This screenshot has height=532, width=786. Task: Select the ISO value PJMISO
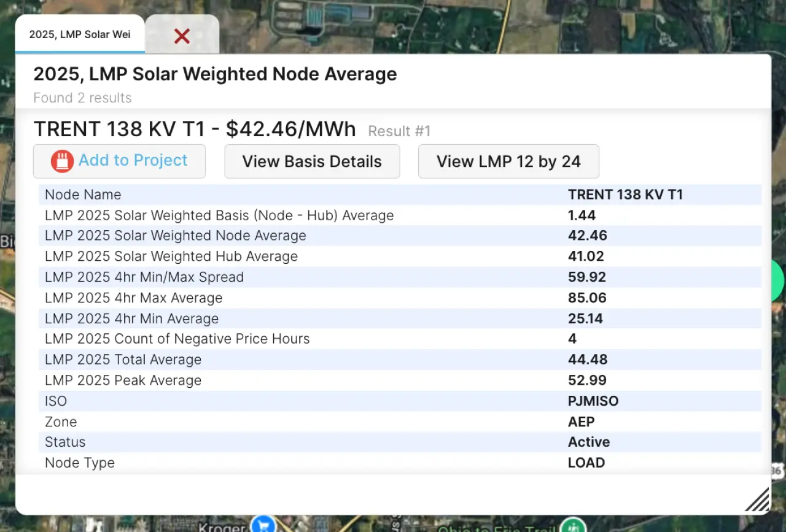593,401
